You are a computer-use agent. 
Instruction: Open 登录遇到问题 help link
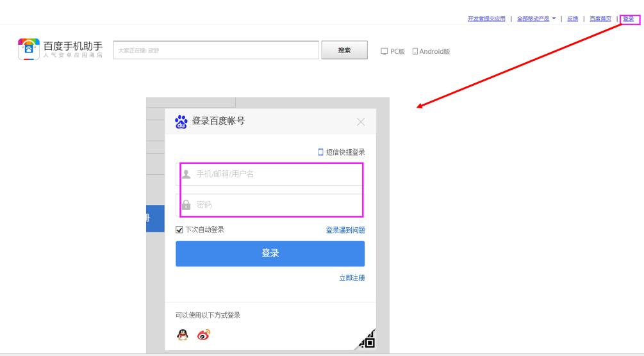point(345,230)
